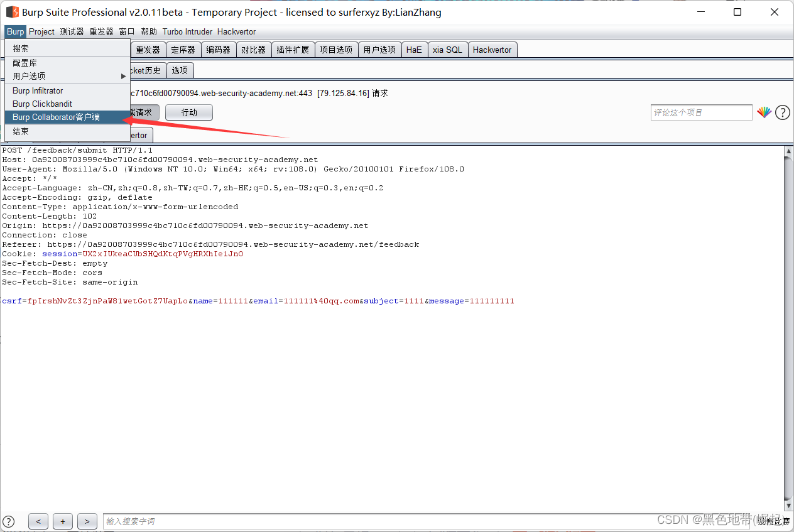Image resolution: width=794 pixels, height=532 pixels.
Task: Switch to the xia SQL tab
Action: pos(447,50)
